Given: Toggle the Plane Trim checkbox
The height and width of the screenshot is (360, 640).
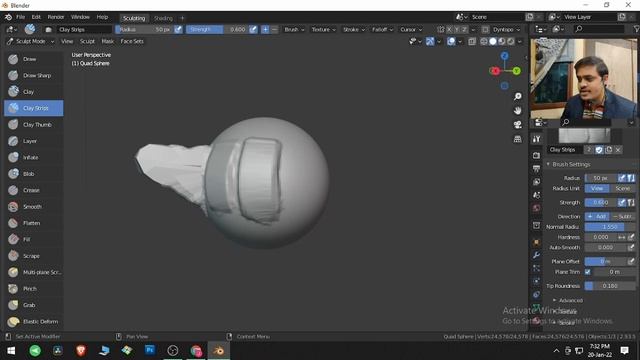Looking at the screenshot, I should click(x=588, y=272).
